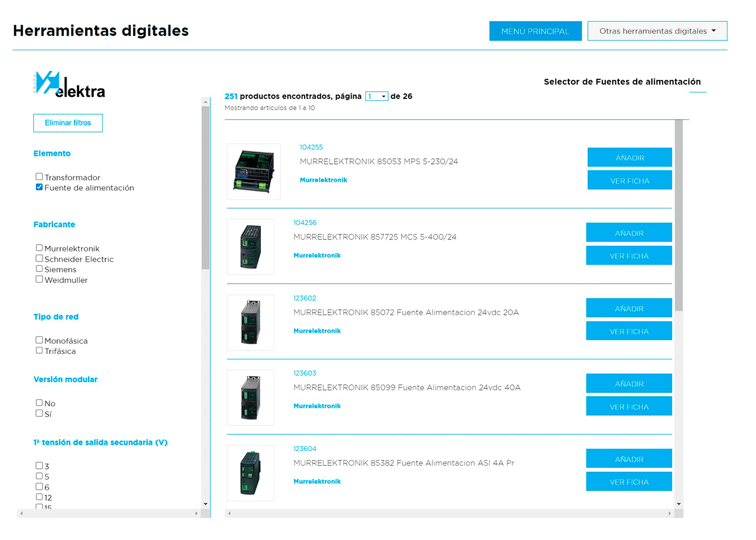
Task: View ficha for 85382 ASI 4A
Action: pyautogui.click(x=629, y=481)
